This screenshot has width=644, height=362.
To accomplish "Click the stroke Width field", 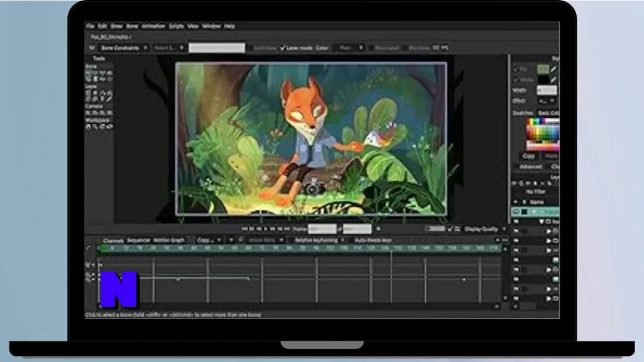I will [547, 90].
